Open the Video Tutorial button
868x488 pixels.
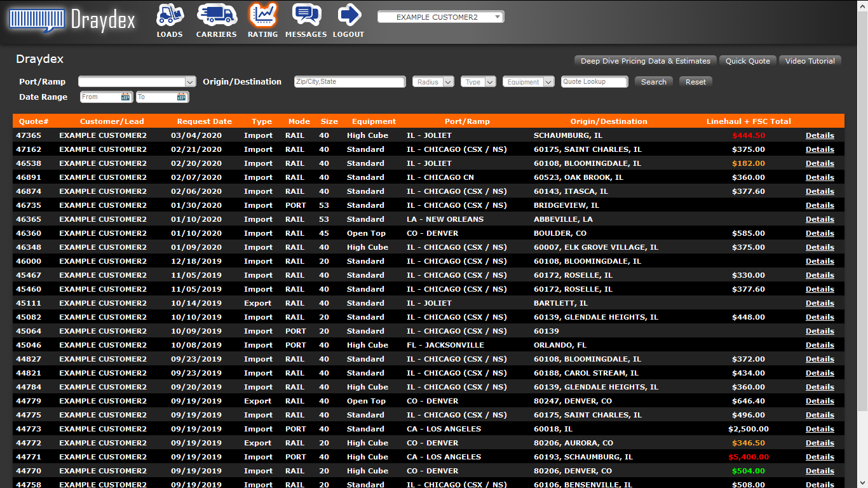810,61
